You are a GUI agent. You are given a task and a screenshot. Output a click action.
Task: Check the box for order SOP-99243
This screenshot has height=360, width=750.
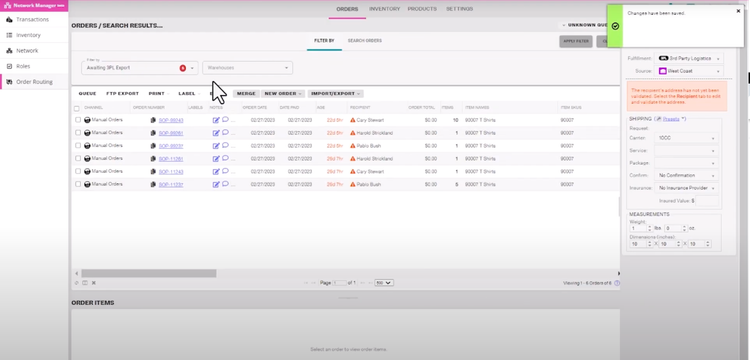click(78, 120)
